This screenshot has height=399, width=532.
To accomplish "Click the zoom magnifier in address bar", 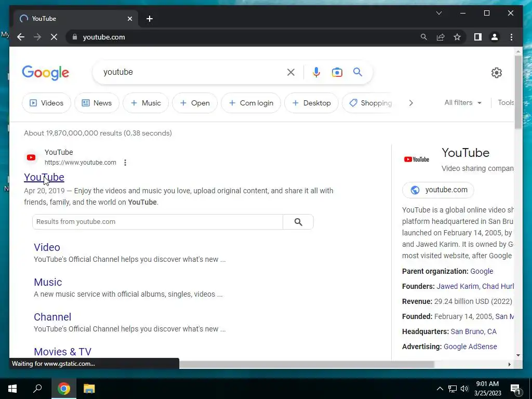I will [x=424, y=37].
